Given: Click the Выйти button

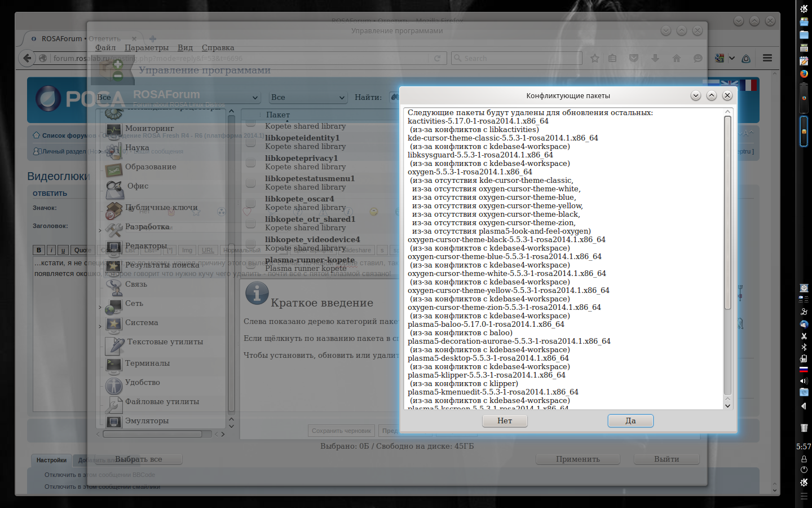Looking at the screenshot, I should [x=667, y=459].
